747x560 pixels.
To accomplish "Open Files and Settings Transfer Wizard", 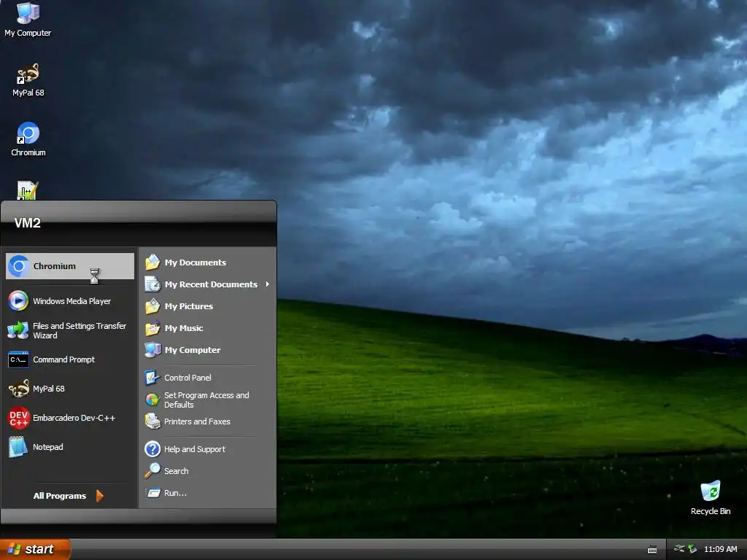I will coord(69,330).
